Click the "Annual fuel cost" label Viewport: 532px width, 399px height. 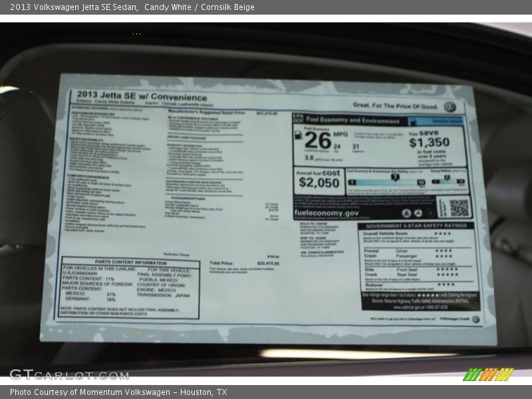[x=318, y=173]
